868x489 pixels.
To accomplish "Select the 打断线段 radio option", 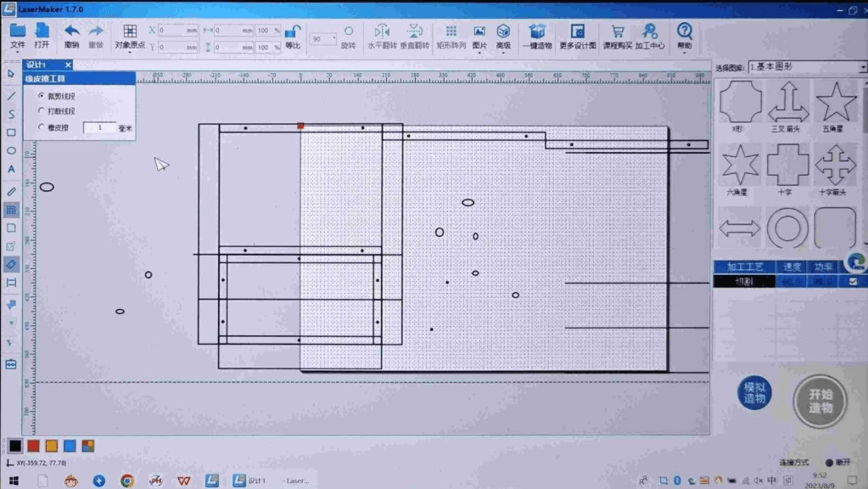I will [x=42, y=110].
